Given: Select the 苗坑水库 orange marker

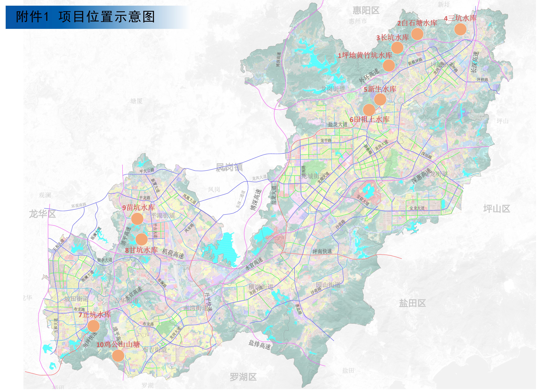Looking at the screenshot, I should pyautogui.click(x=137, y=219).
